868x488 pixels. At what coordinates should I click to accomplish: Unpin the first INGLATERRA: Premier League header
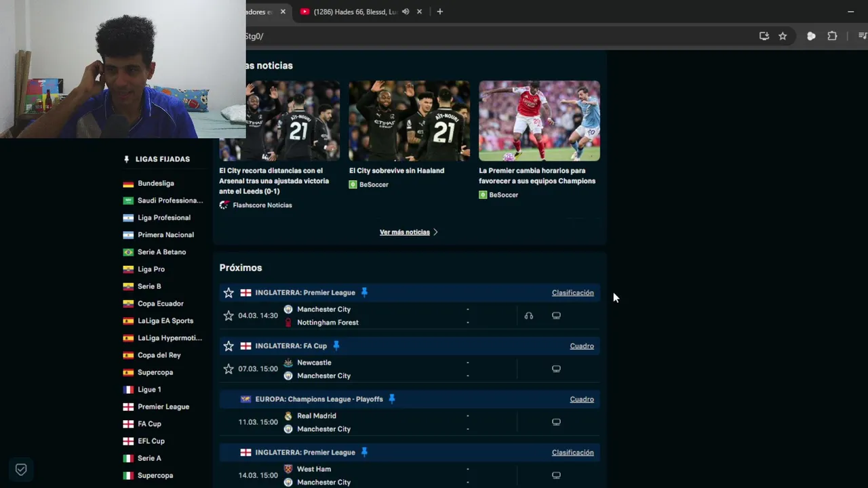click(364, 293)
